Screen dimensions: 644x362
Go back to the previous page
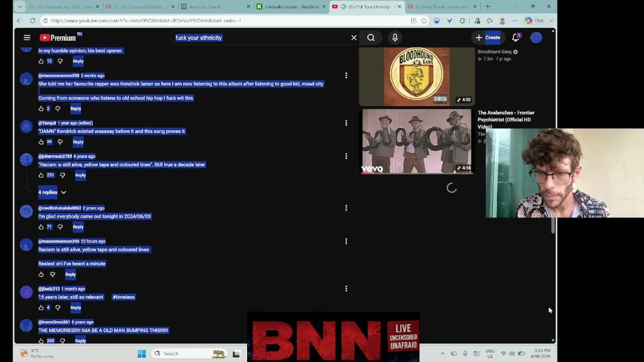click(x=19, y=21)
